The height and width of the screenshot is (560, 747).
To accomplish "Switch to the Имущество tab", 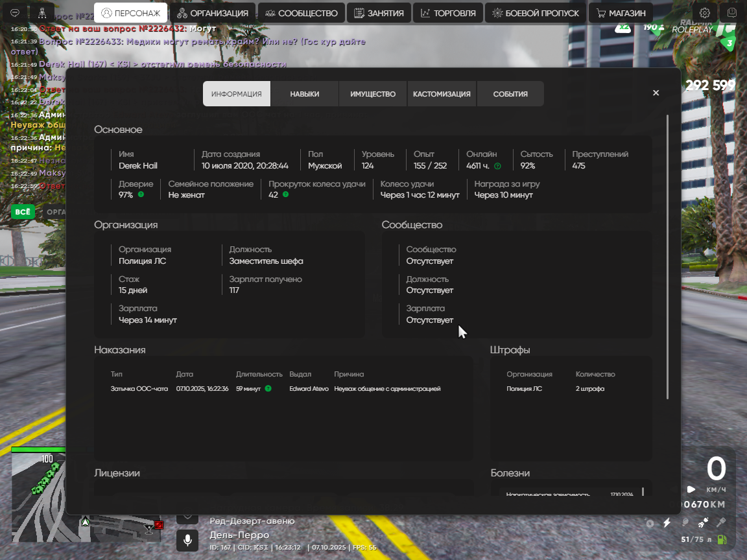I will (x=373, y=94).
